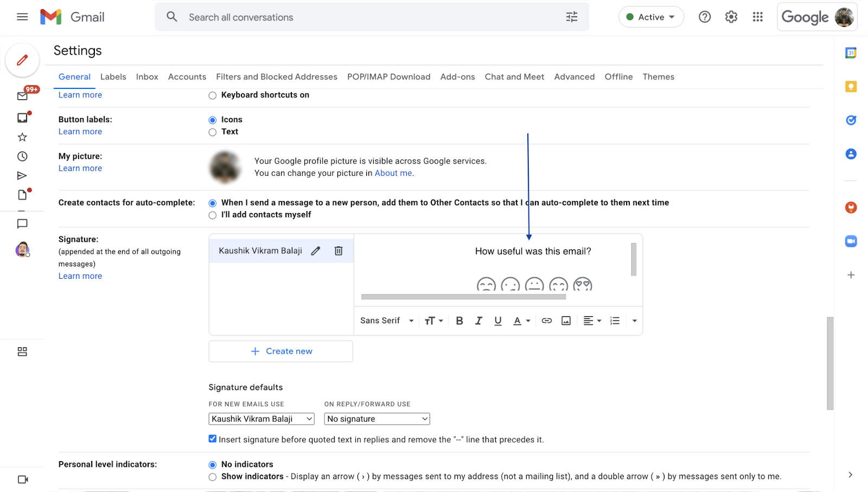Click the signature editor horizontal scrollbar
This screenshot has width=868, height=492.
[x=463, y=297]
